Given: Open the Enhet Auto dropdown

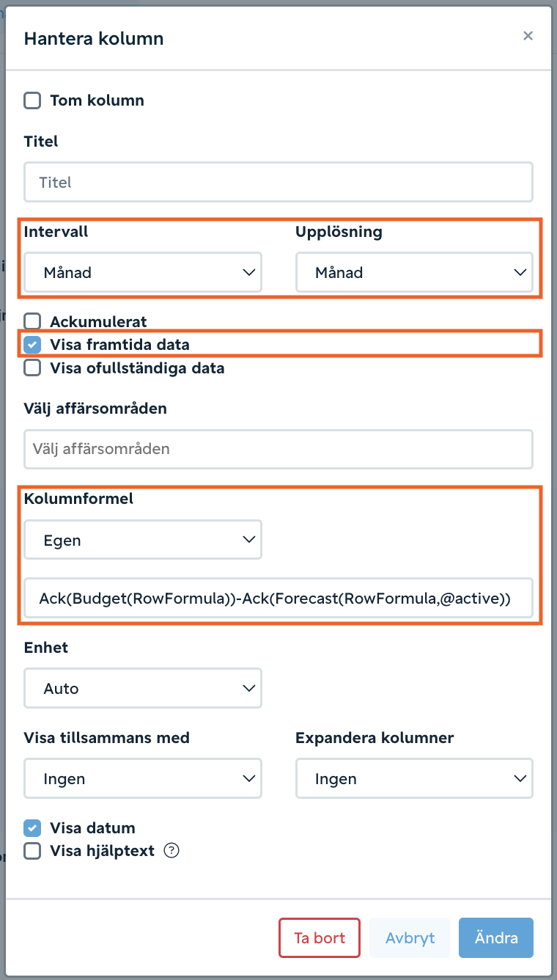Looking at the screenshot, I should point(143,689).
